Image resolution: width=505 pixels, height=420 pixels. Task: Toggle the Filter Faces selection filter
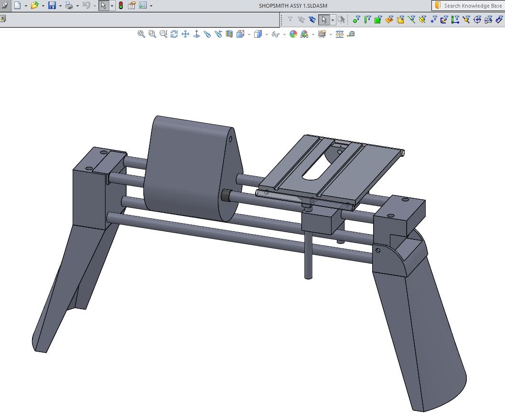coord(378,20)
